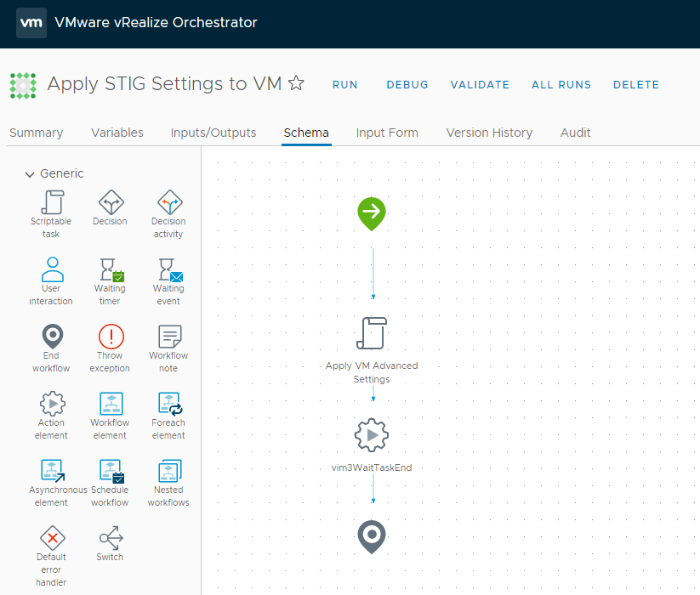
Task: Click the Throw exception element
Action: (110, 337)
